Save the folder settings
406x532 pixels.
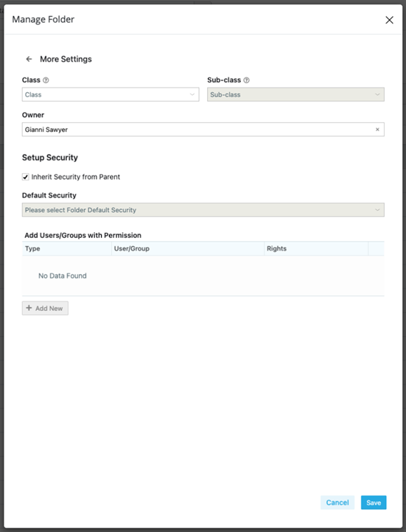(374, 503)
